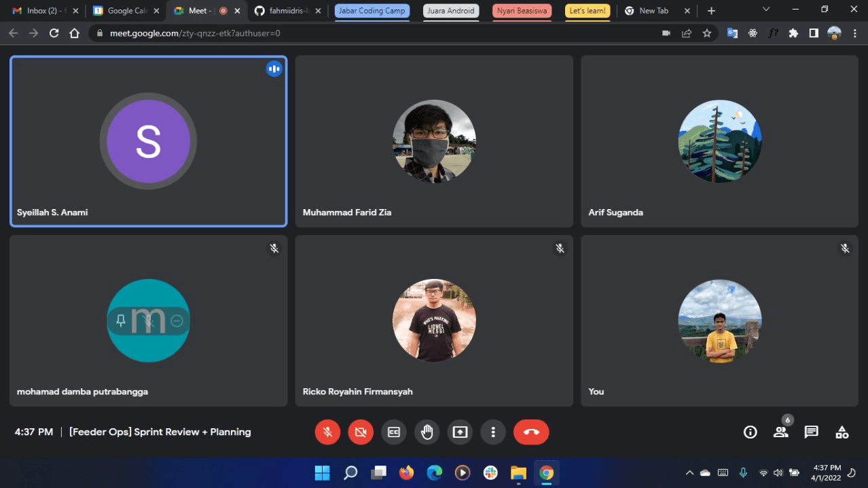
Task: Toggle closed captions
Action: (x=394, y=432)
